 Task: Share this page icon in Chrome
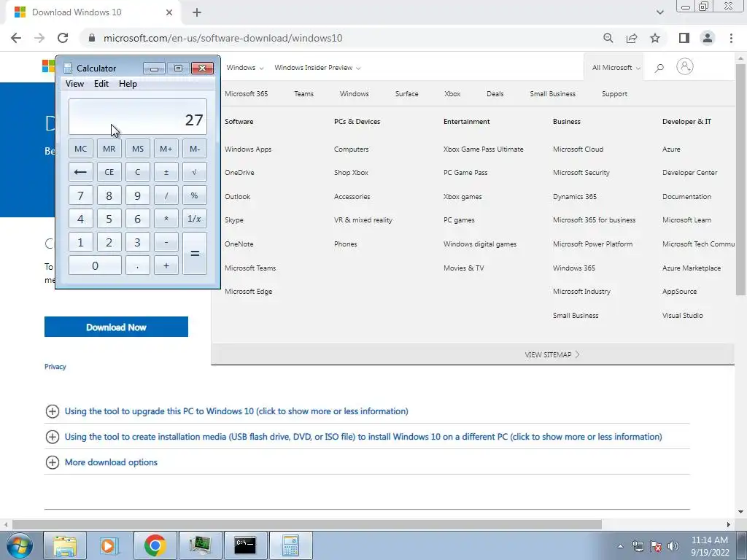pos(632,38)
